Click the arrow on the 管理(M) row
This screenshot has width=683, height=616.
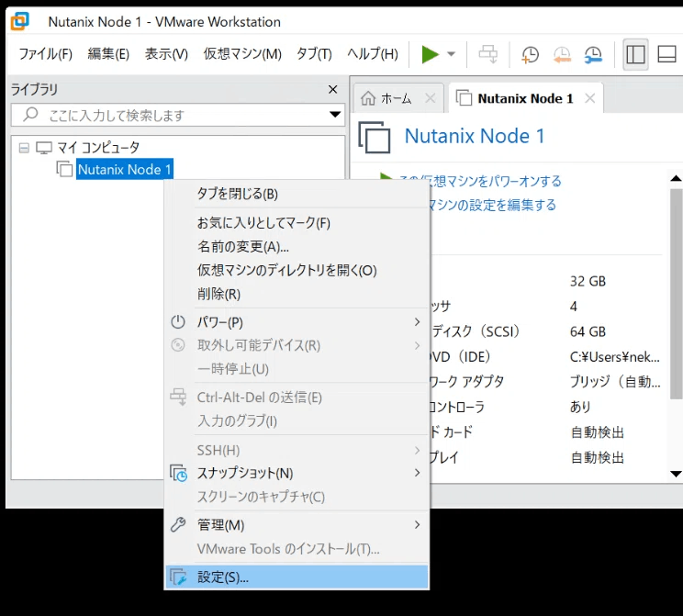(x=417, y=524)
